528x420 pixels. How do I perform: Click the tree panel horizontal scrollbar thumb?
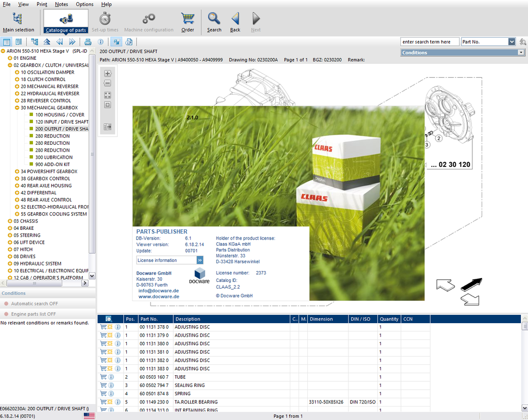click(34, 283)
